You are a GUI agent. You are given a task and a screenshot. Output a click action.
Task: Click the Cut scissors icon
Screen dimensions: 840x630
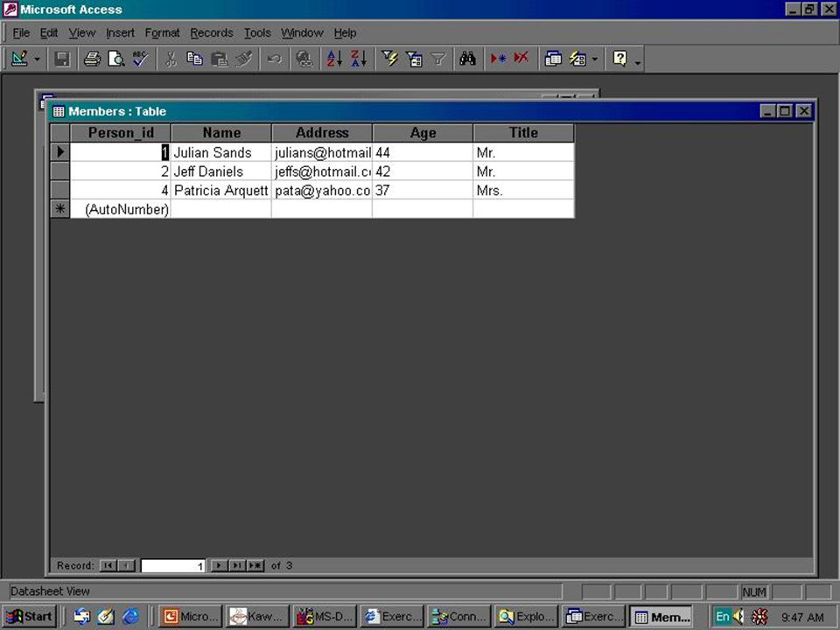click(x=171, y=59)
